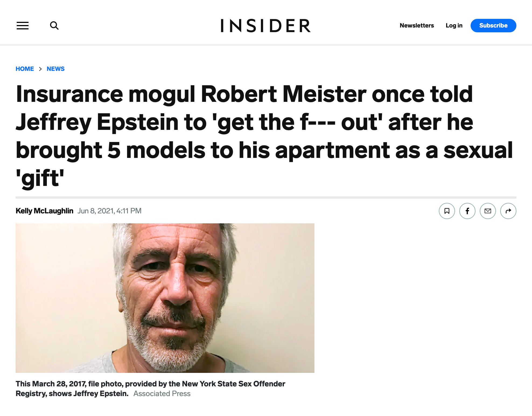This screenshot has height=416, width=532.
Task: Go to the HOME breadcrumb link
Action: point(25,69)
